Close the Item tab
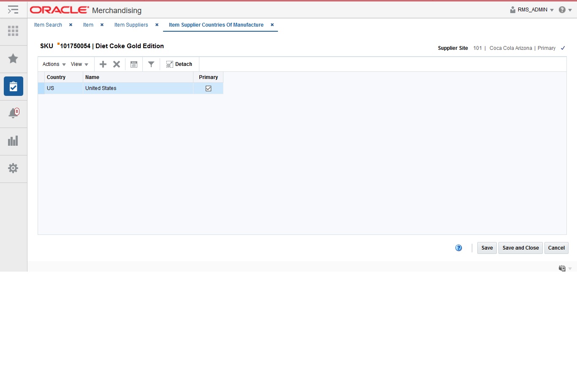This screenshot has height=392, width=577. [x=102, y=25]
